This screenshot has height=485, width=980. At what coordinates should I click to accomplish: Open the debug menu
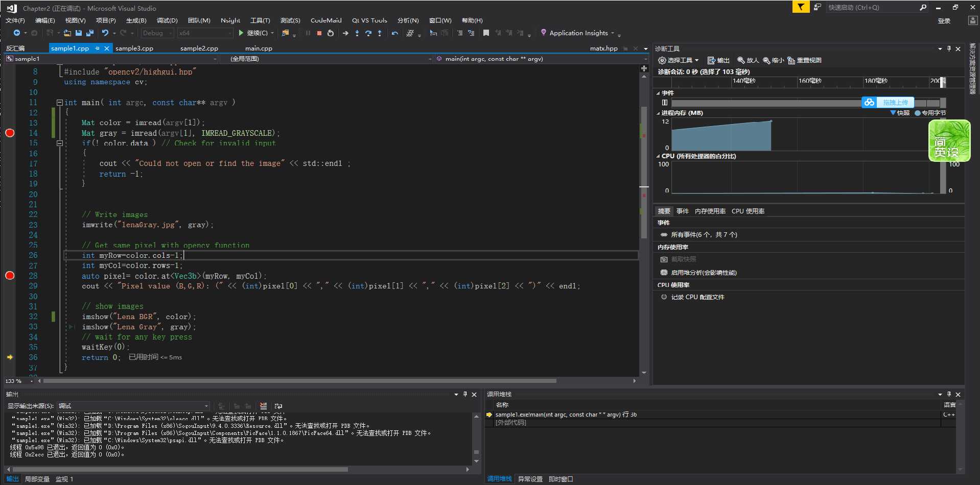pyautogui.click(x=167, y=20)
